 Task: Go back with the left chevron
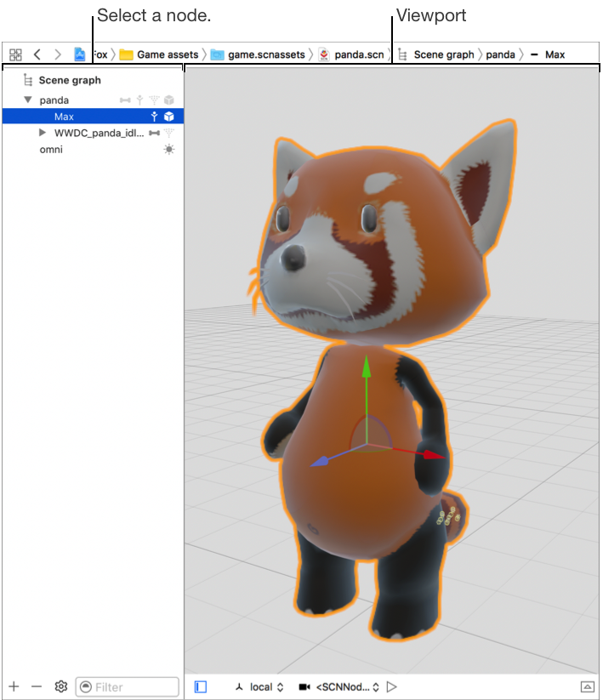tap(37, 54)
